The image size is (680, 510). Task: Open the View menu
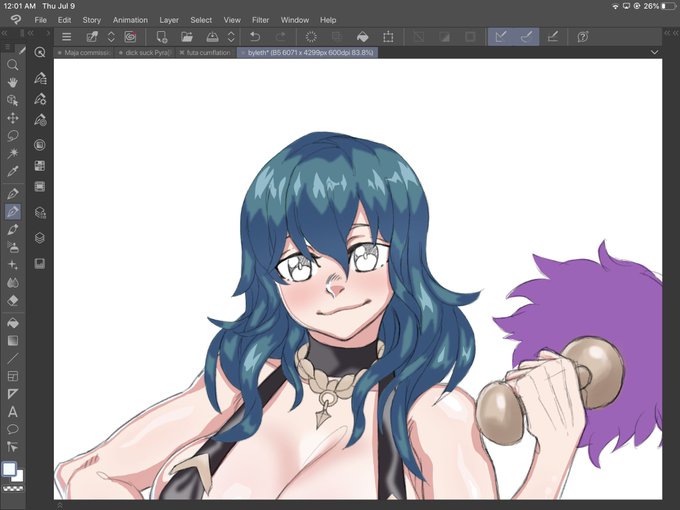(232, 20)
